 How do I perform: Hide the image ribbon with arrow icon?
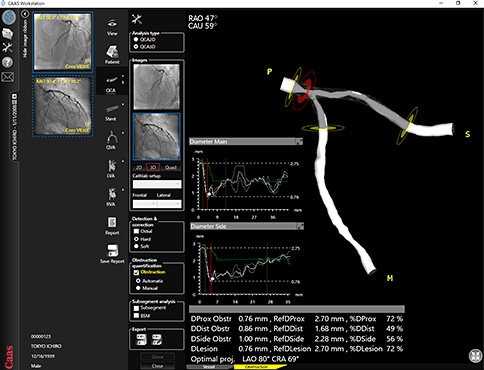click(x=25, y=14)
